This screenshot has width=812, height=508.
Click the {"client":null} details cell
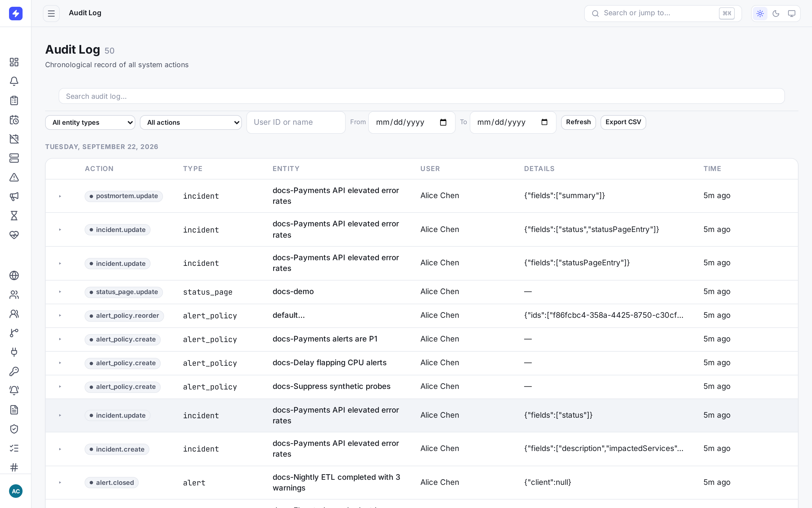pyautogui.click(x=547, y=483)
